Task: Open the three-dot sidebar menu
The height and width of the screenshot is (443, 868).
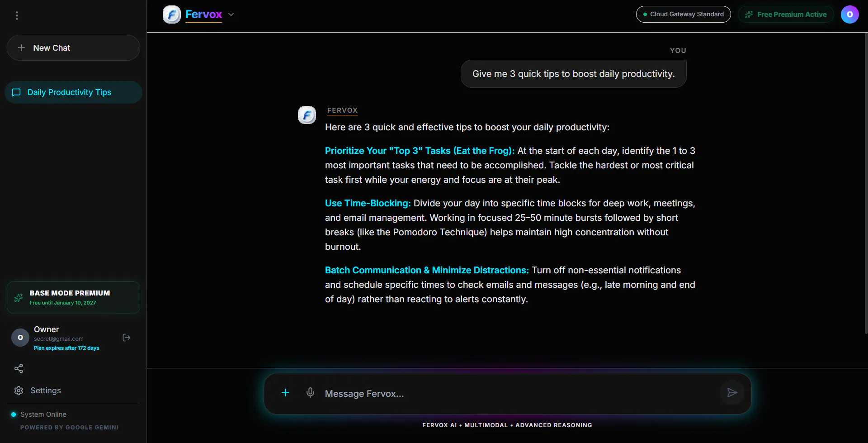Action: tap(17, 15)
